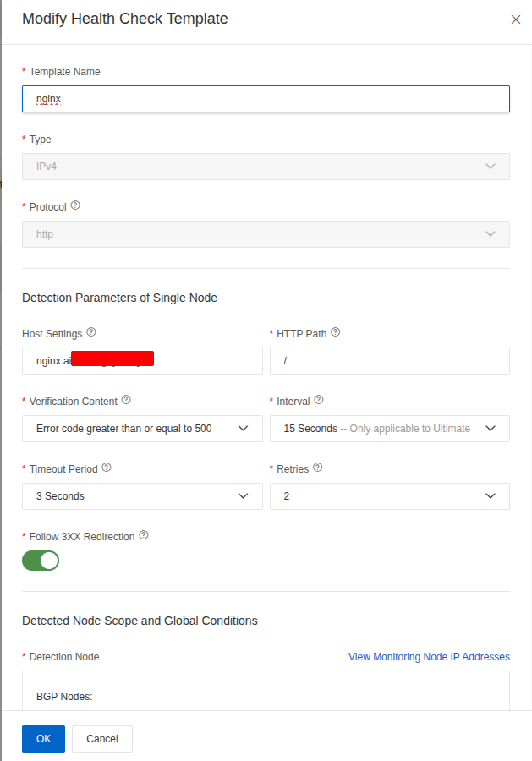The height and width of the screenshot is (761, 532).
Task: Click the help icon next to HTTP Path
Action: [x=336, y=332]
